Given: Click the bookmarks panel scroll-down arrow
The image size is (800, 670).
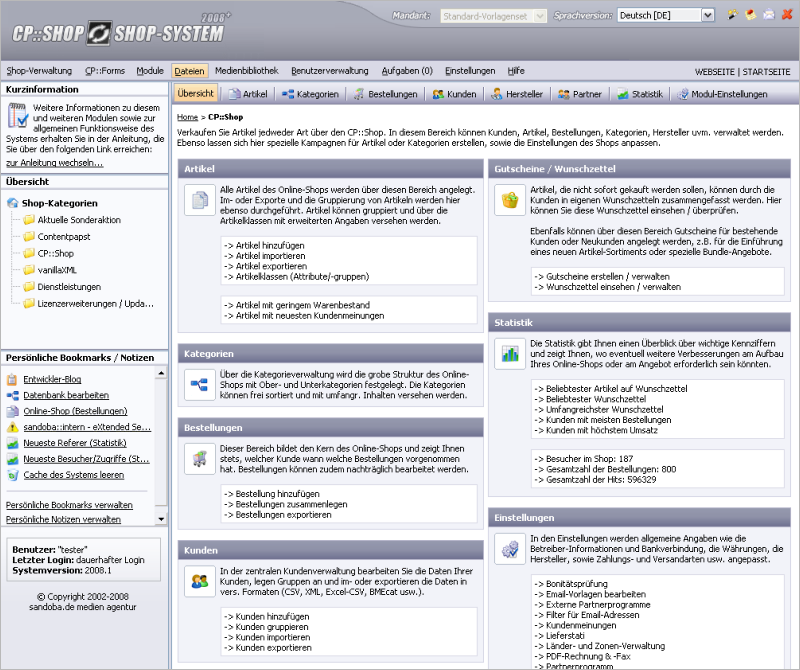Looking at the screenshot, I should [x=161, y=519].
